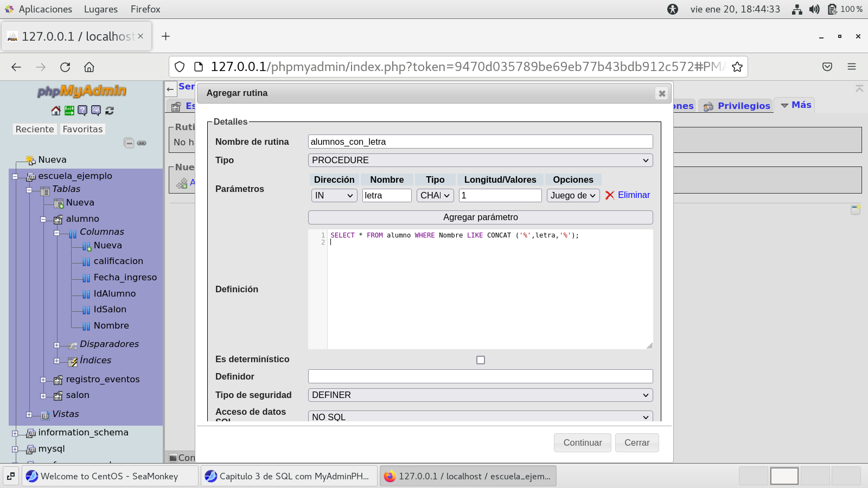Bookmark this page with star icon
Screen dimensions: 868x488
click(737, 67)
